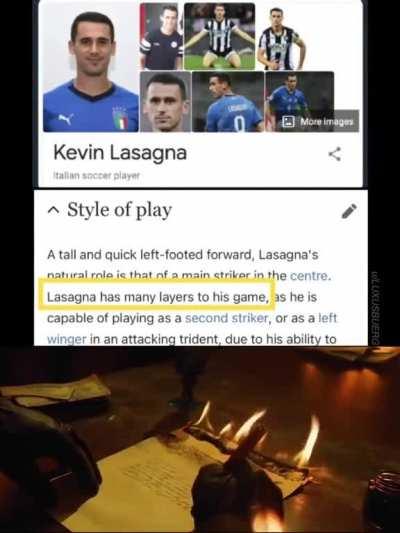Image resolution: width=400 pixels, height=533 pixels.
Task: Open the 'centre' hyperlink
Action: (310, 276)
